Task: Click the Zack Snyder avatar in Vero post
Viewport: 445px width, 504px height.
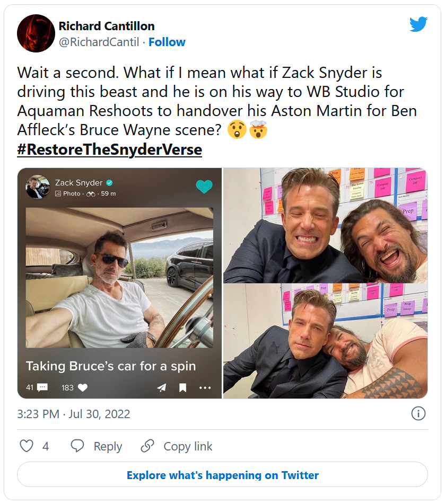Action: tap(38, 187)
